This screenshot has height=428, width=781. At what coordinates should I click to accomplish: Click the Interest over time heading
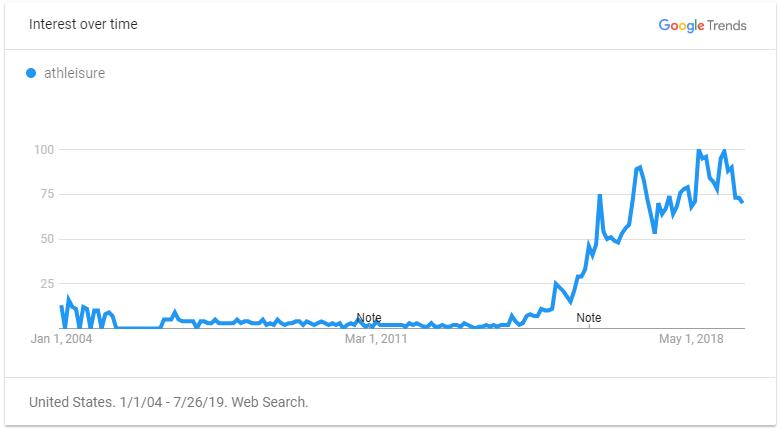pos(83,24)
